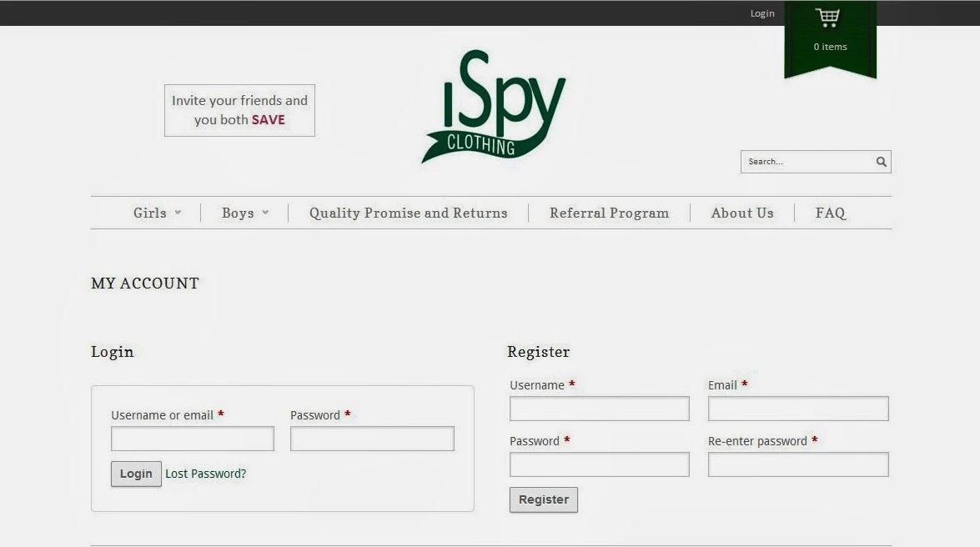
Task: Click the '0 items' cart text
Action: coord(830,47)
